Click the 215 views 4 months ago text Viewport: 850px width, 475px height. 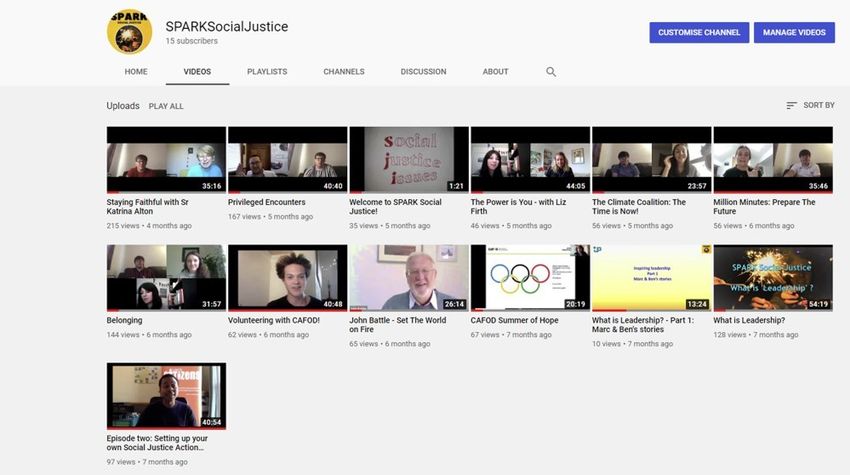pos(149,226)
